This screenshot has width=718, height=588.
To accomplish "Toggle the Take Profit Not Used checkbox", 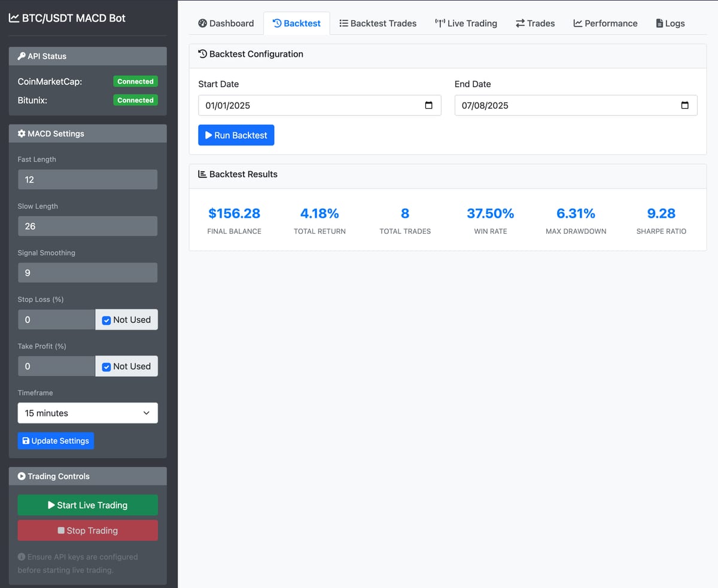I will pyautogui.click(x=107, y=367).
